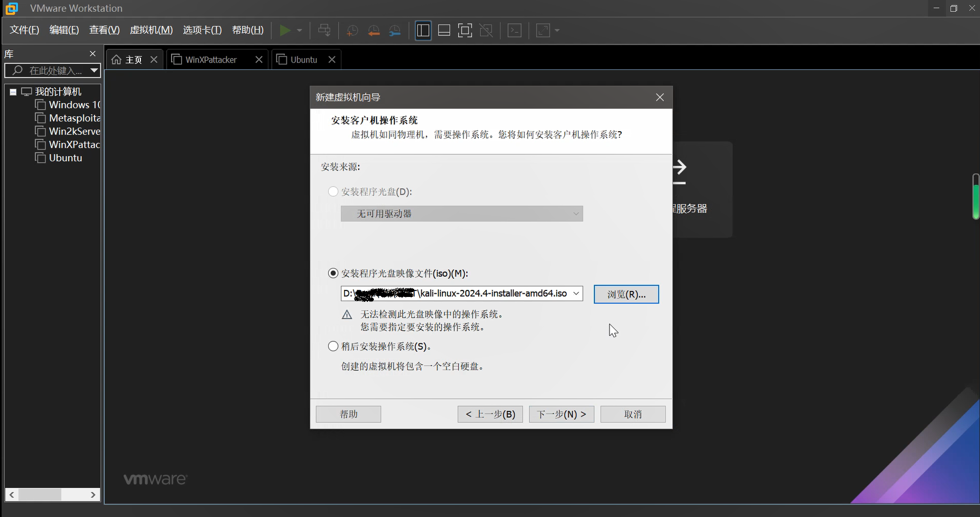Click the 浏览(R)... browse button

[x=627, y=294]
